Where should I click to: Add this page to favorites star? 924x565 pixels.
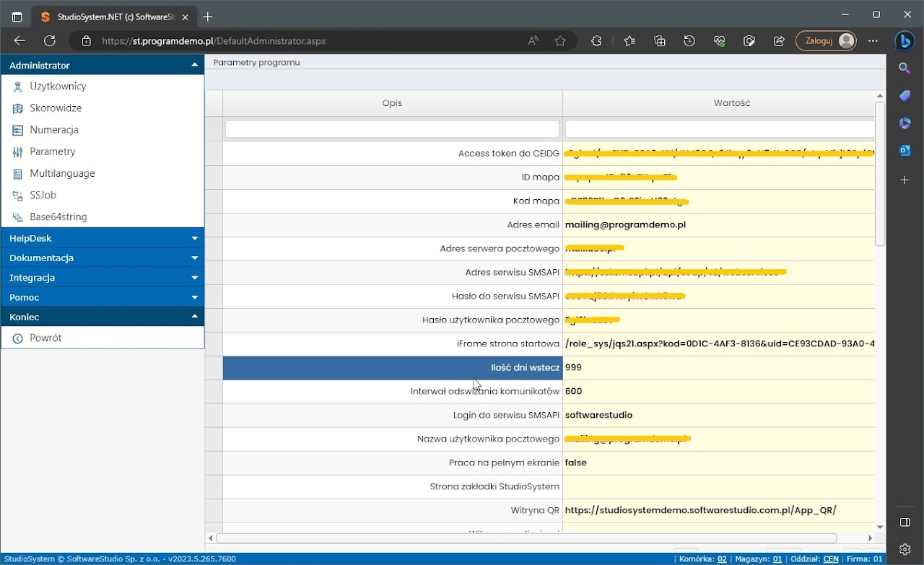560,41
